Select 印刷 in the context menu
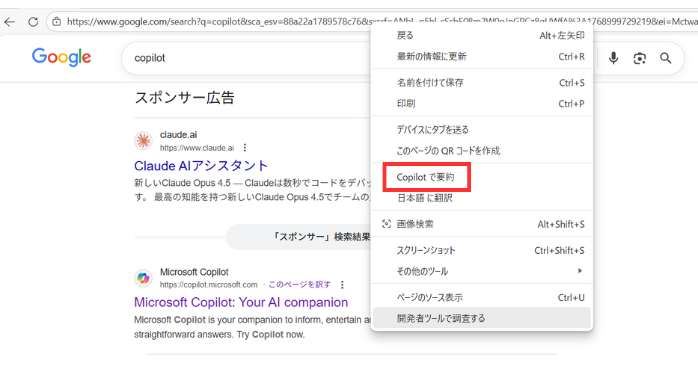Screen dimensions: 698x365 pyautogui.click(x=482, y=104)
